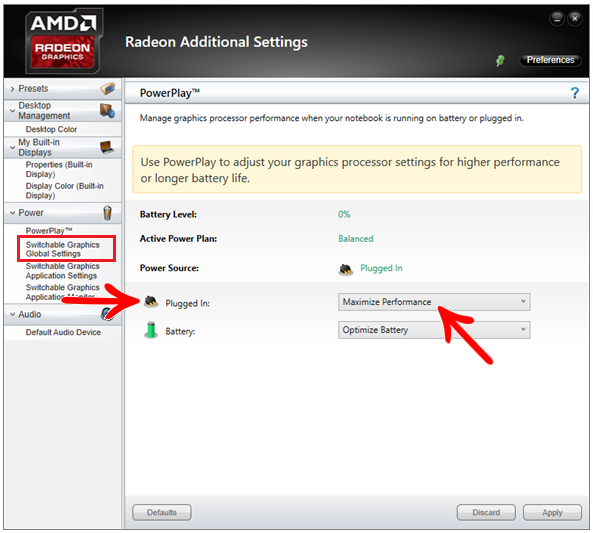Image resolution: width=593 pixels, height=533 pixels.
Task: Click the Apply button
Action: 552,512
